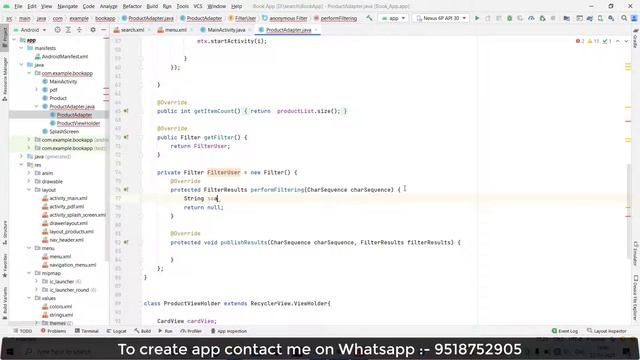640x360 pixels.
Task: Click the Debug app bug icon
Action: [x=509, y=18]
